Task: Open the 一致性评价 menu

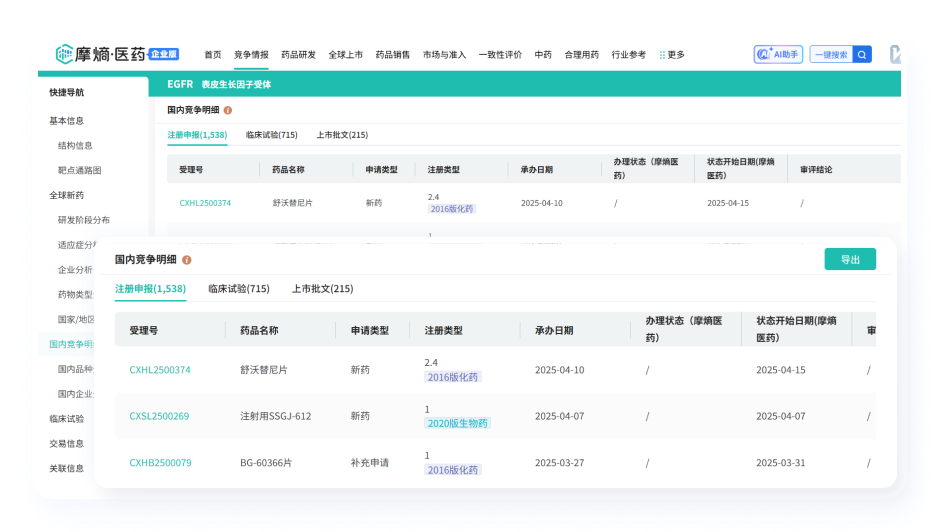Action: (x=500, y=55)
